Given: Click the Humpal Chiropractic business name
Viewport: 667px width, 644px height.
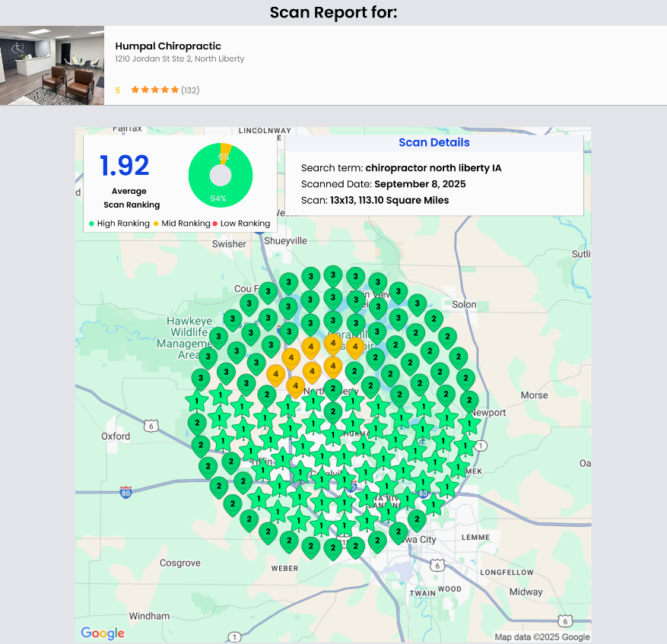Looking at the screenshot, I should coord(168,46).
